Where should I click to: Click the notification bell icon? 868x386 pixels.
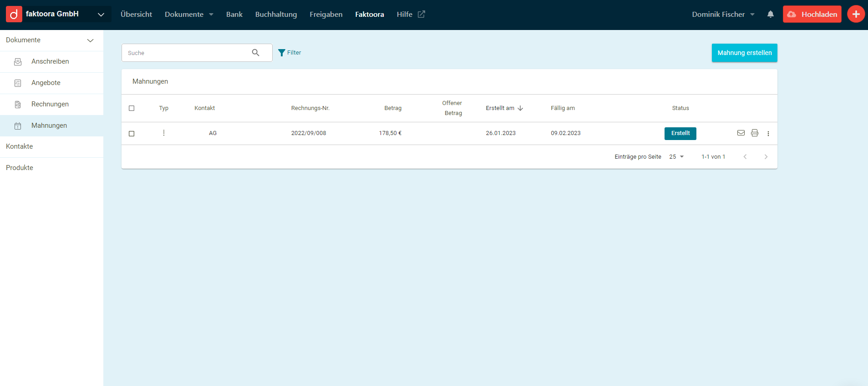(770, 15)
